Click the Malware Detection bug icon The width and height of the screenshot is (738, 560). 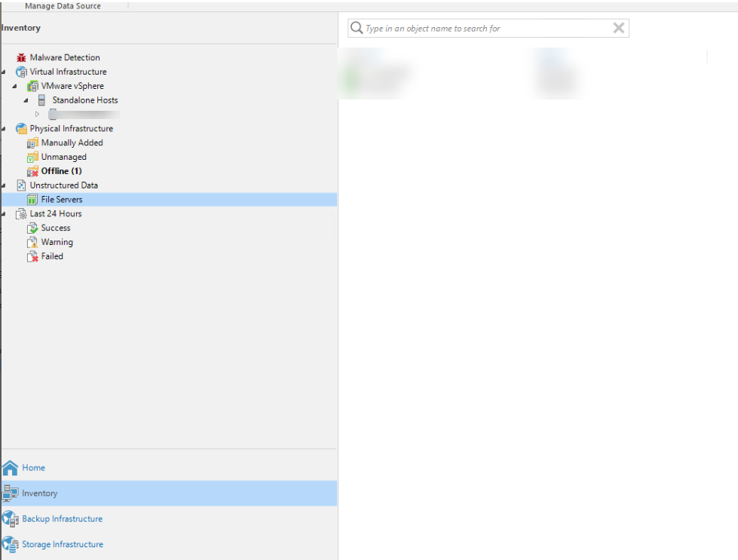21,57
